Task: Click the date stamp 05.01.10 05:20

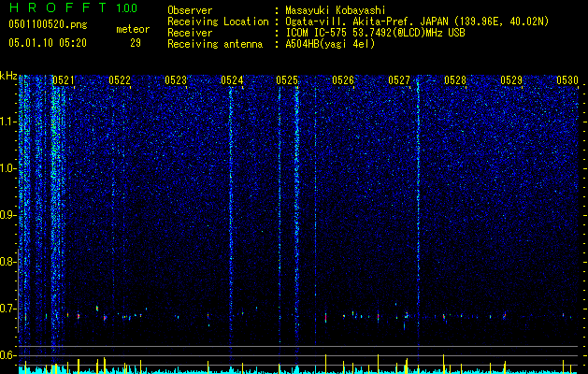Action: click(x=48, y=43)
